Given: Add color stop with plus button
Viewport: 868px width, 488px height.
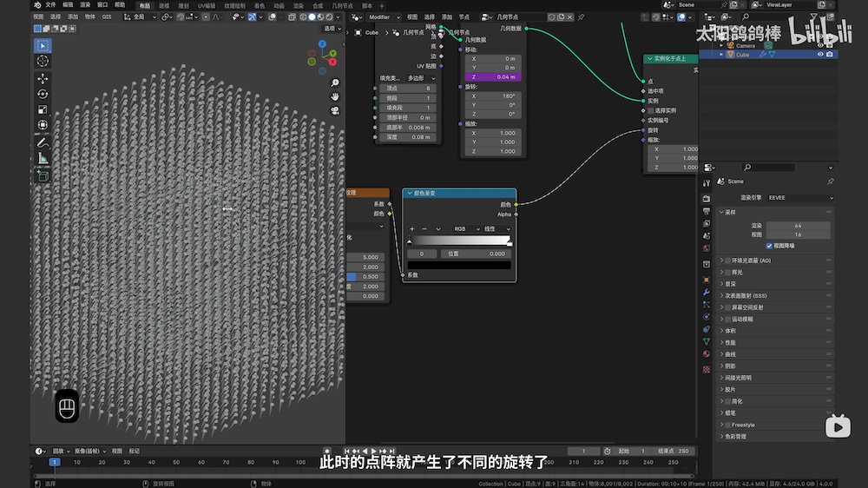Looking at the screenshot, I should pyautogui.click(x=411, y=228).
